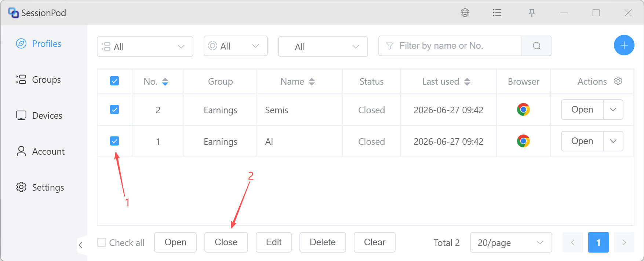Open the third All filter dropdown
Screen dimensions: 644x261
tap(323, 47)
